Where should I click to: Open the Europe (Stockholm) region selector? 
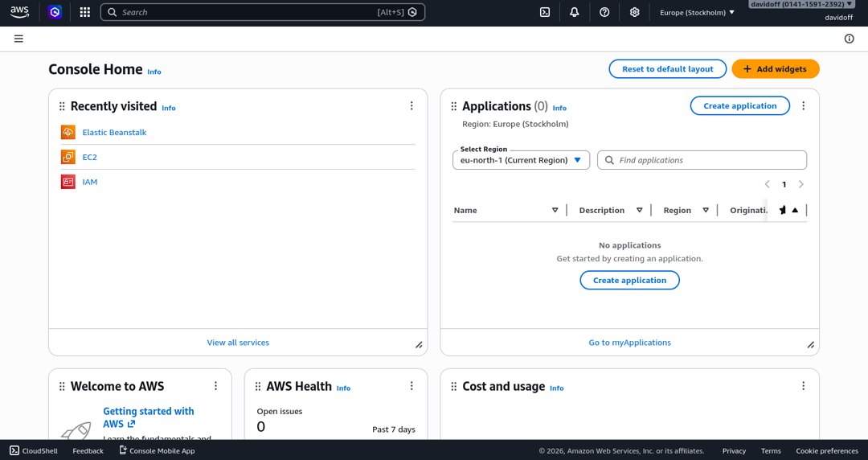[697, 12]
